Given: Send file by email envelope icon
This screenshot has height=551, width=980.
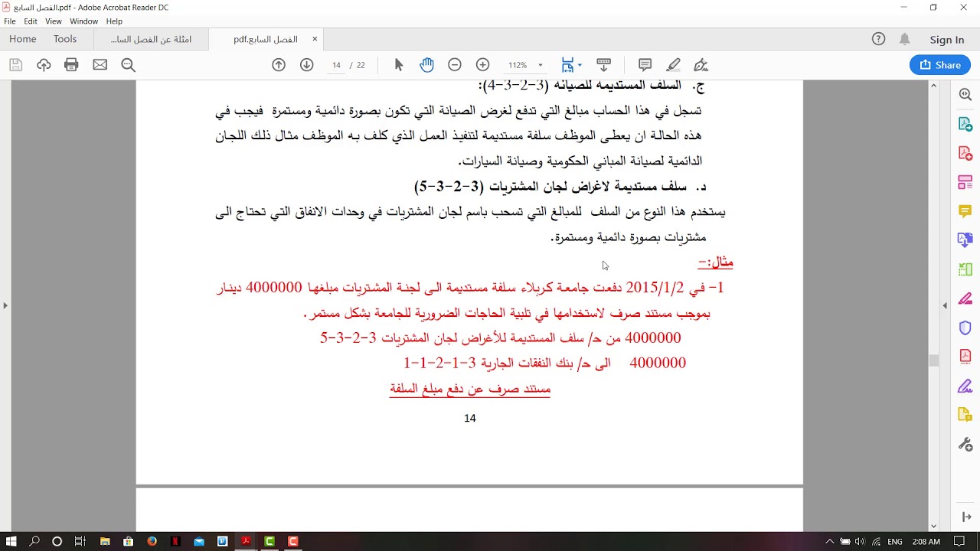Looking at the screenshot, I should pos(100,65).
